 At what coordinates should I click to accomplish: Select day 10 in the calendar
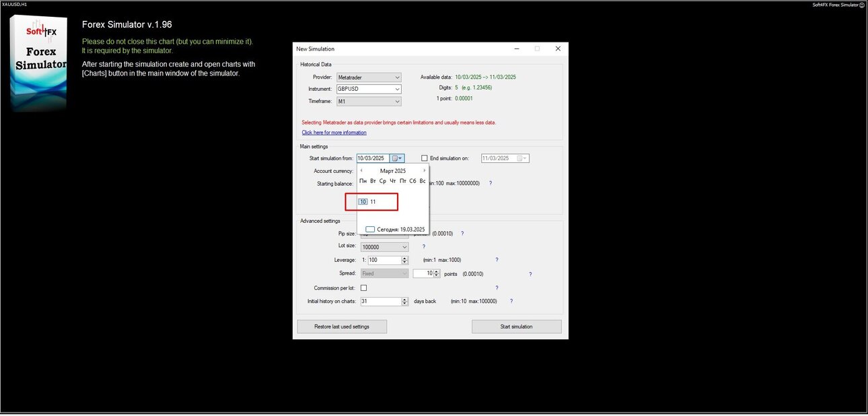click(x=363, y=202)
